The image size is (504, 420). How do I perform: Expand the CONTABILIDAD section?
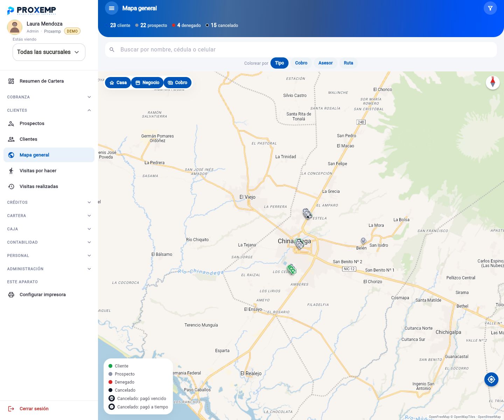[x=49, y=242]
